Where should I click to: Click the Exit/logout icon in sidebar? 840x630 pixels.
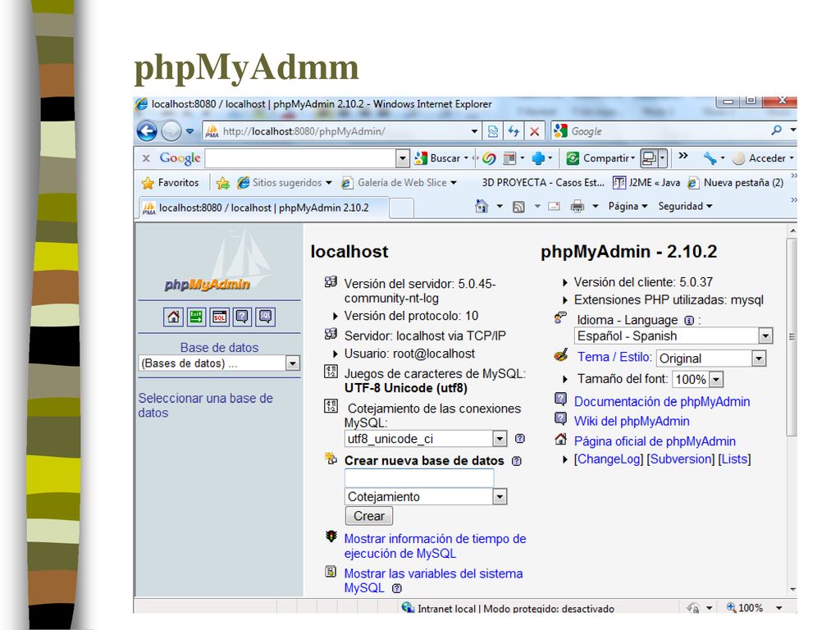pyautogui.click(x=196, y=317)
